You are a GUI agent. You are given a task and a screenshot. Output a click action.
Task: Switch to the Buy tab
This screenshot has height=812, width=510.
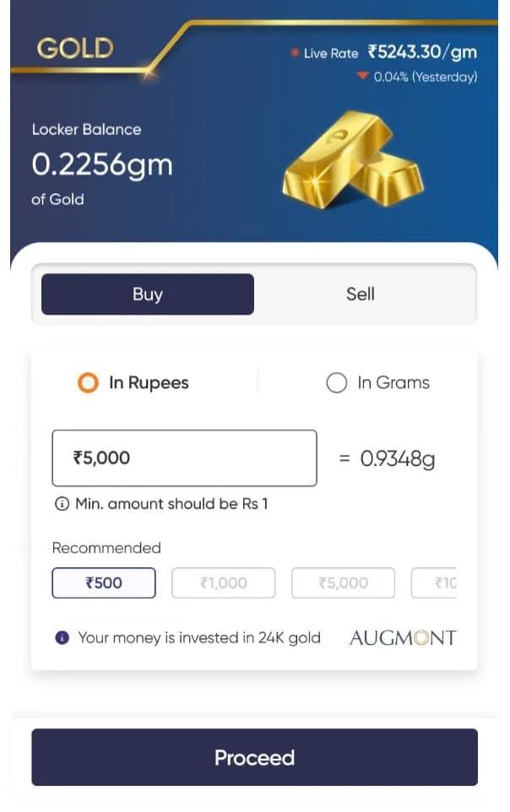coord(147,294)
